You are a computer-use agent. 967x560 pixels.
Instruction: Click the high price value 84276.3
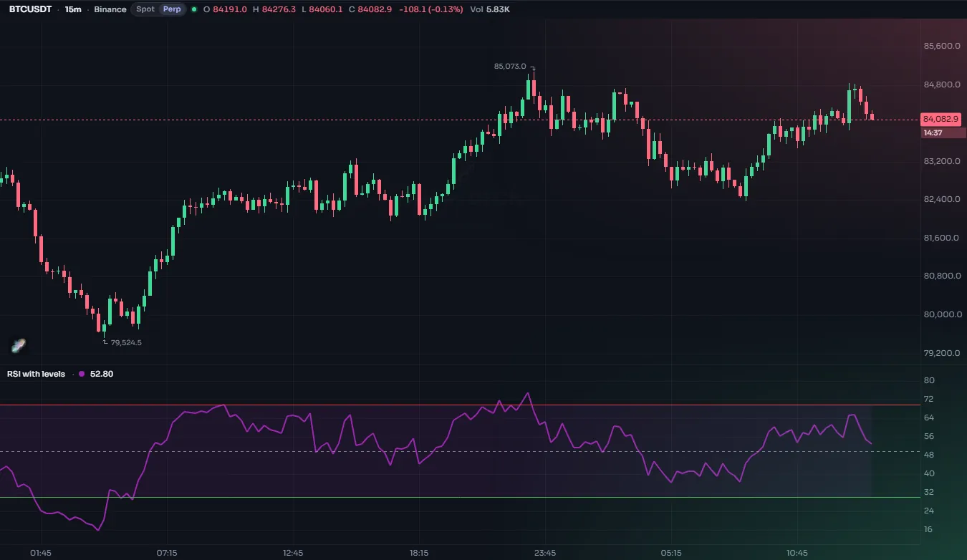click(x=279, y=9)
